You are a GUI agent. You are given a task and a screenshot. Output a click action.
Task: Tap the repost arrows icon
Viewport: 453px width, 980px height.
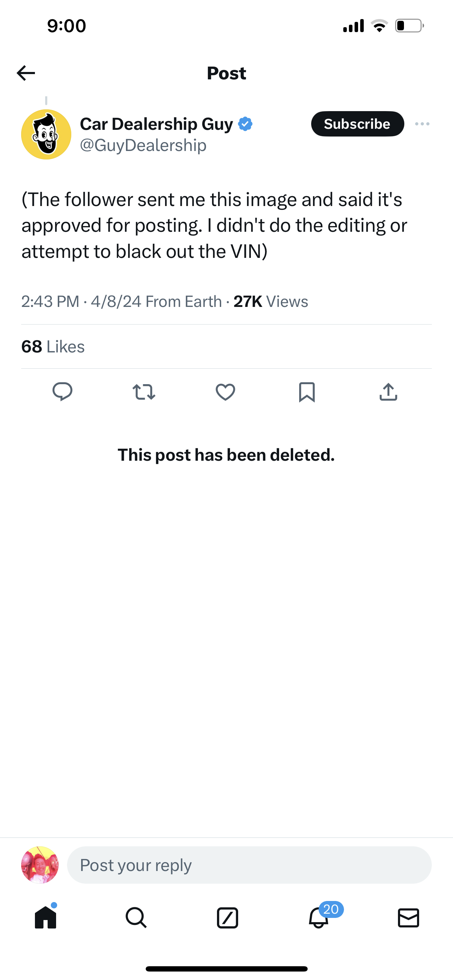tap(144, 392)
